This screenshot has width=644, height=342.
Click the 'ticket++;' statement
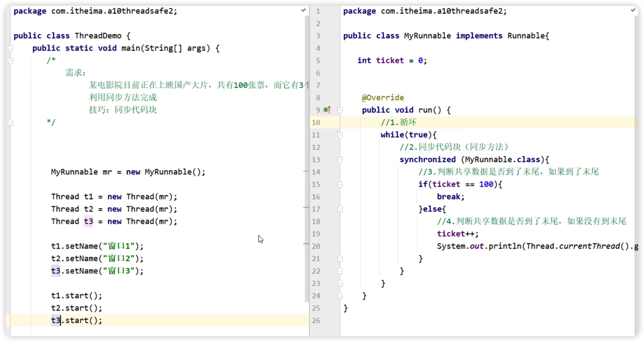coord(457,234)
